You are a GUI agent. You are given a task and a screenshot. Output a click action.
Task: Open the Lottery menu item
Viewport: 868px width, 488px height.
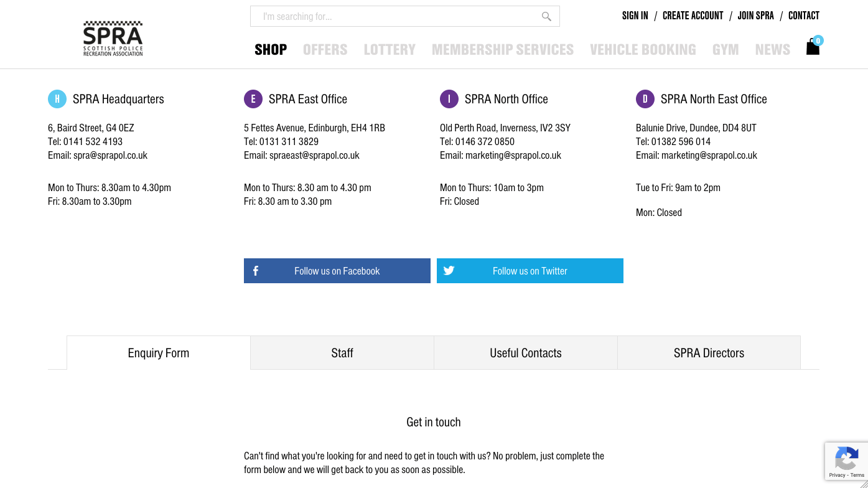(390, 50)
